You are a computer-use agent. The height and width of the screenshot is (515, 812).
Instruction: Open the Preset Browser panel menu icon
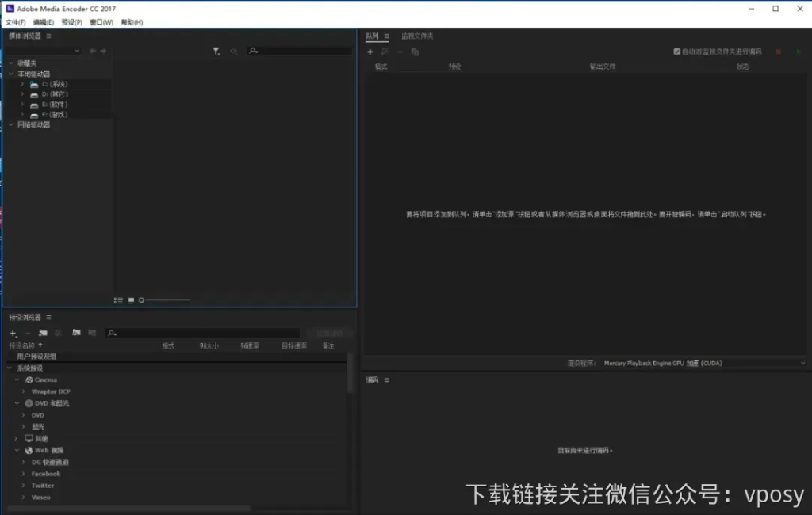pos(48,317)
